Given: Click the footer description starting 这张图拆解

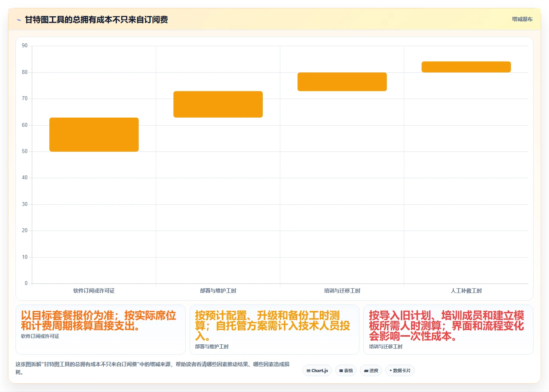Looking at the screenshot, I should click(x=153, y=368).
